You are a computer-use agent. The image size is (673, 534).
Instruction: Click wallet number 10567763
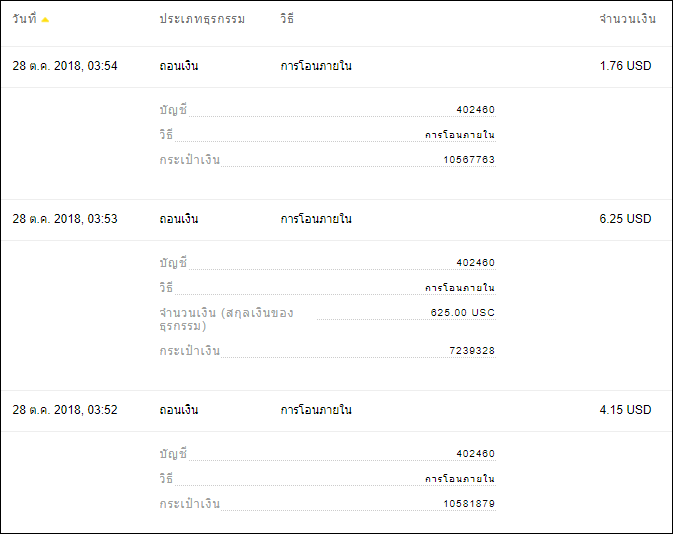(469, 160)
